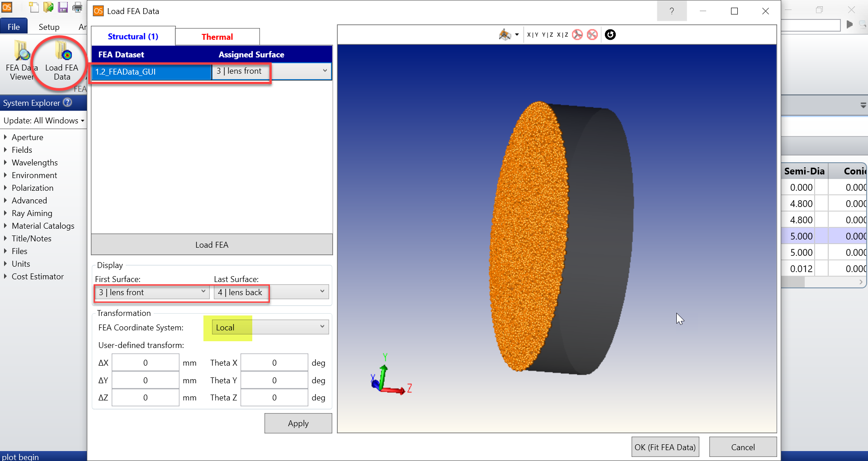Expand the Polarization section
868x461 pixels.
5,188
